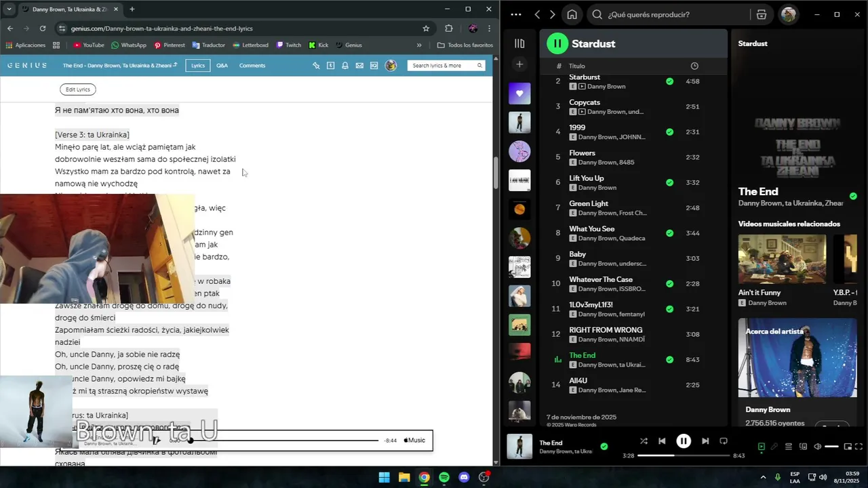Toggle Now Playing view panel icon
Screen dimensions: 868x488
[761, 447]
